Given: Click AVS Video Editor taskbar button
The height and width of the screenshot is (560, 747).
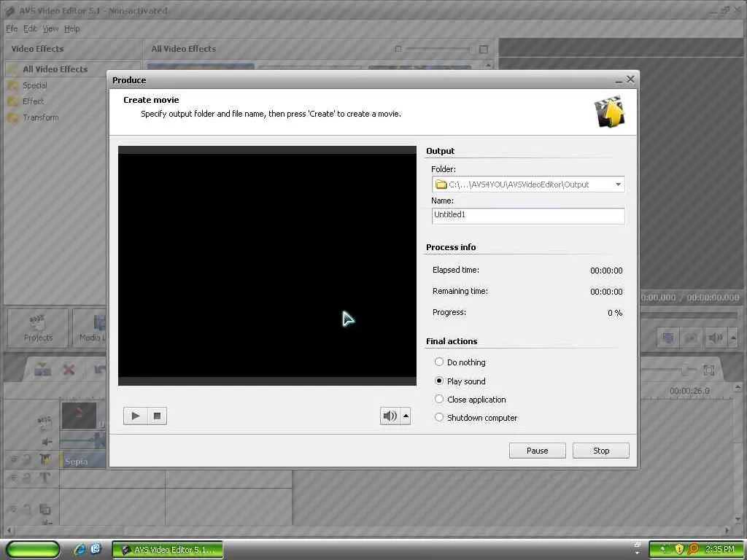Looking at the screenshot, I should tap(167, 550).
